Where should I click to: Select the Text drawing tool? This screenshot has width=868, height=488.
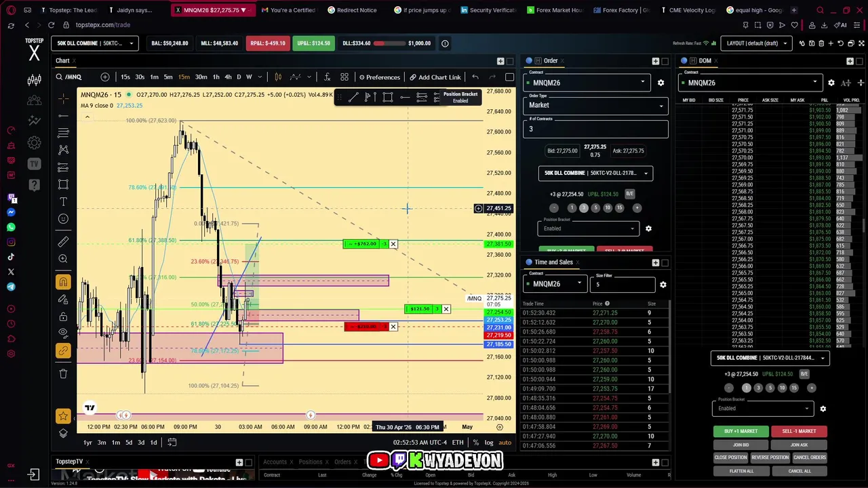[63, 201]
